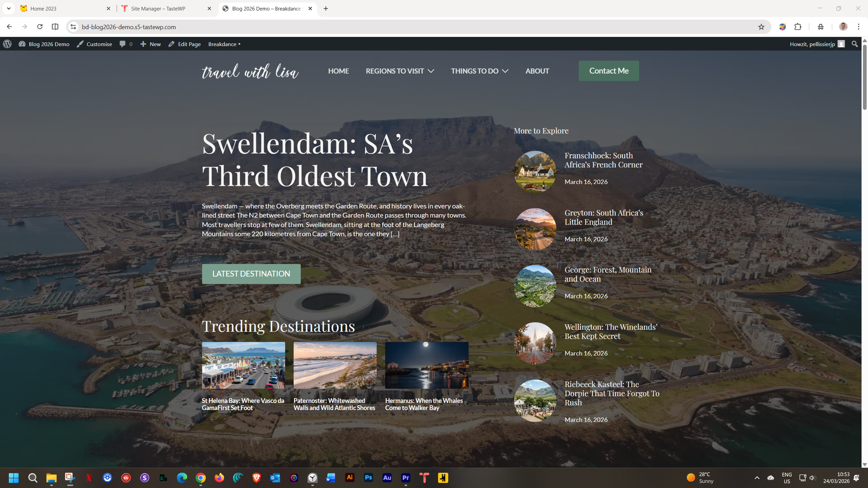Screen dimensions: 868x488
Task: Switch to the Site Manager – TasteWP tab
Action: click(158, 8)
